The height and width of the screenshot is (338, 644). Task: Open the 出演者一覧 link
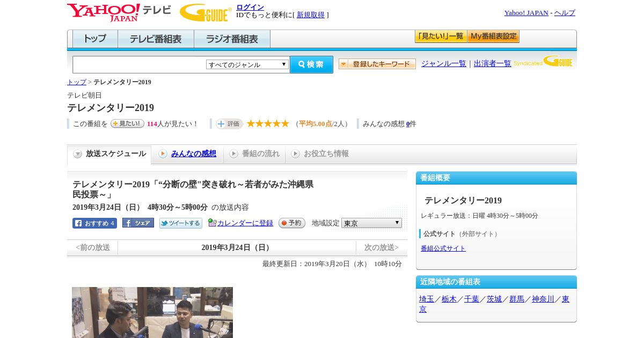click(x=493, y=63)
